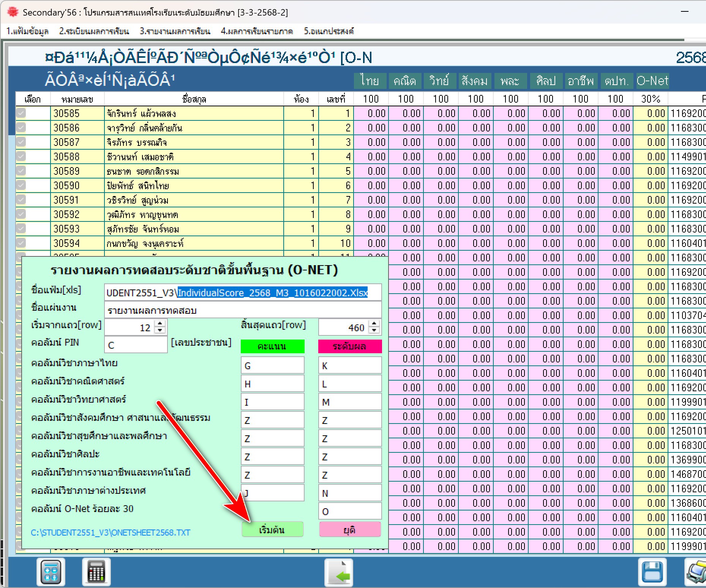Image resolution: width=706 pixels, height=588 pixels.
Task: Open the ONETSHEET2568.TXT file path link
Action: click(x=111, y=533)
